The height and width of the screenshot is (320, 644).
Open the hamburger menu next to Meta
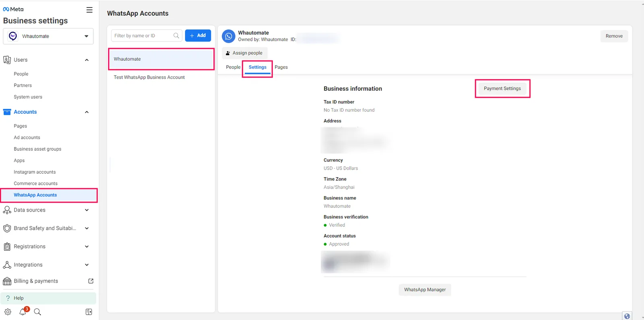click(89, 10)
